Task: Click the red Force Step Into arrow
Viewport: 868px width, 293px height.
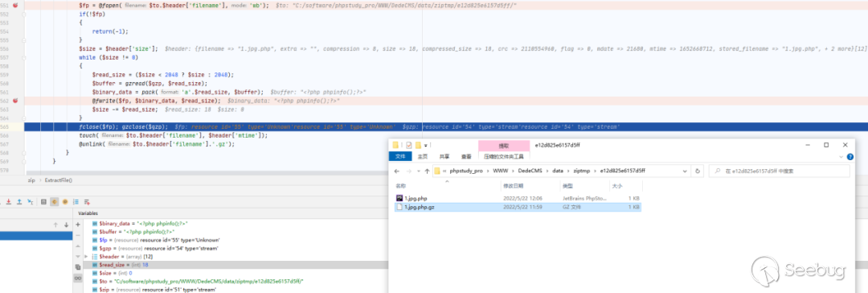Action: (8, 201)
